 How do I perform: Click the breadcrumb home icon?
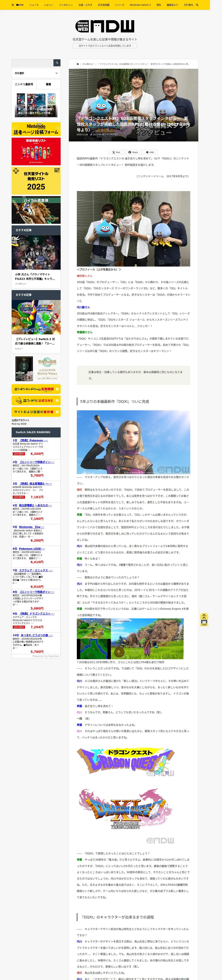[x=78, y=64]
